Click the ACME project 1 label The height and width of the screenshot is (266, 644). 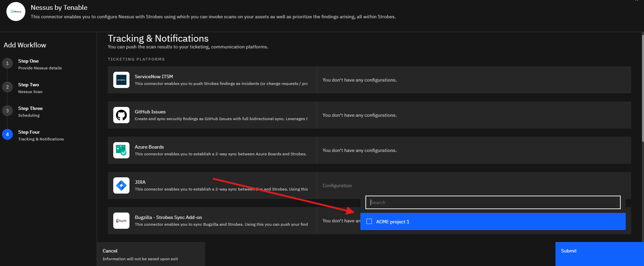point(392,222)
